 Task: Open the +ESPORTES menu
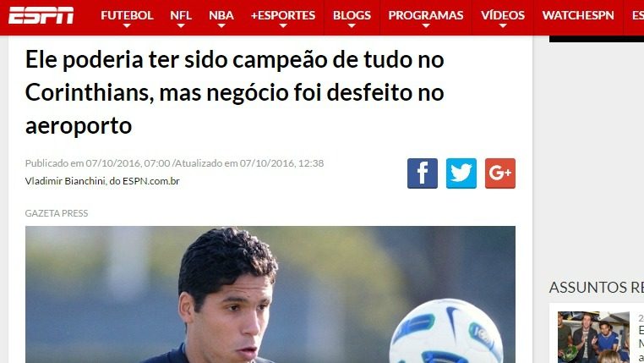[x=283, y=15]
